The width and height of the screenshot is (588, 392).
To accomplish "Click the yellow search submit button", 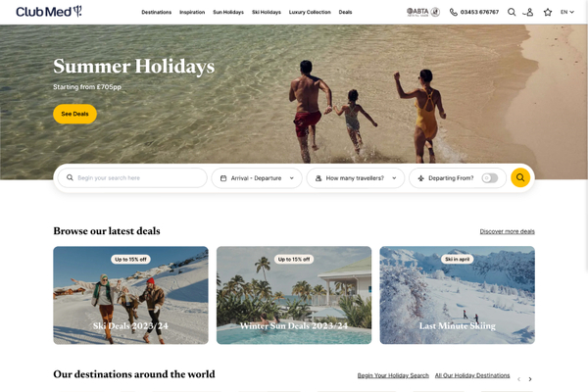I will pos(520,177).
